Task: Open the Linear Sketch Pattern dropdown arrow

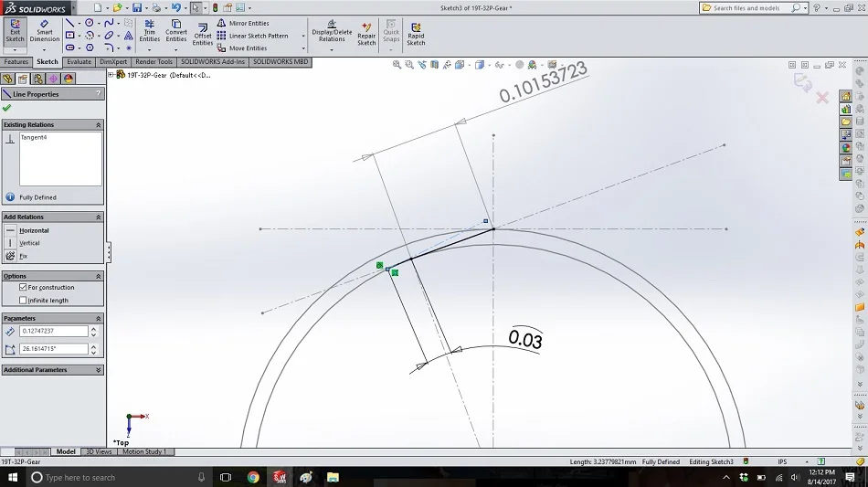Action: (303, 36)
